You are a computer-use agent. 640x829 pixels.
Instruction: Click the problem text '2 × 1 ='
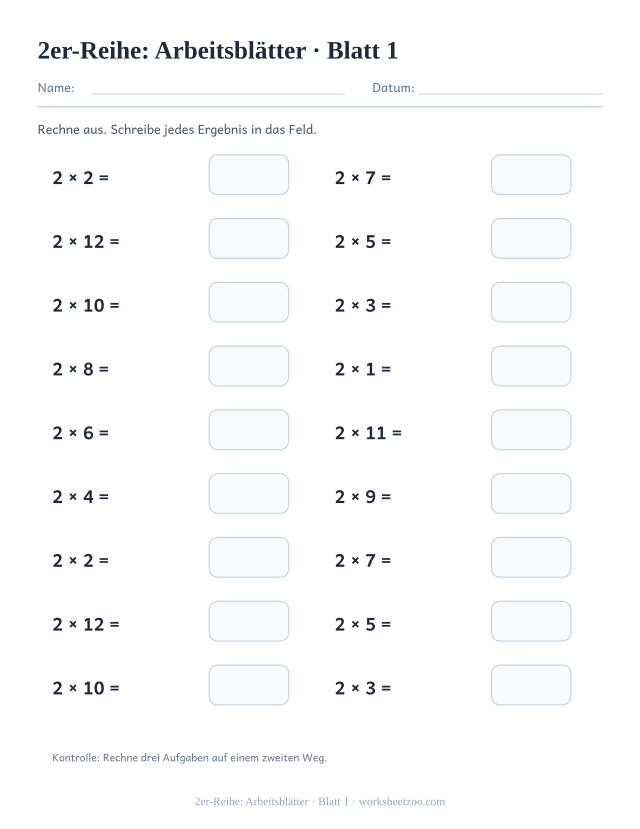[x=363, y=369]
